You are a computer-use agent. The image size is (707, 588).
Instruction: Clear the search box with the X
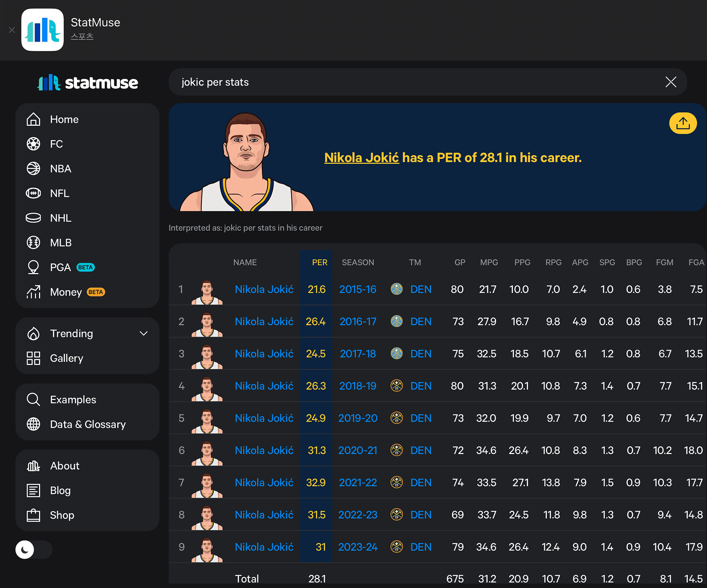point(671,82)
